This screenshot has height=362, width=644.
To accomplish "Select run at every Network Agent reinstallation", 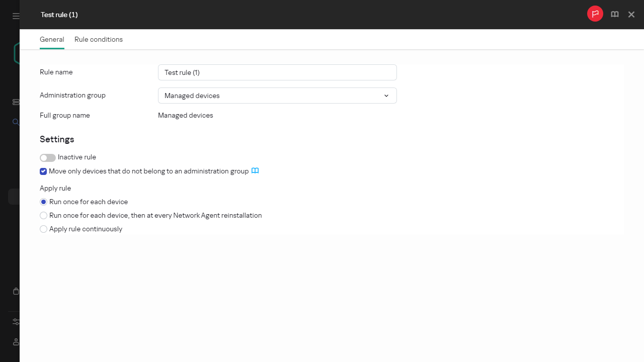I will pyautogui.click(x=44, y=216).
